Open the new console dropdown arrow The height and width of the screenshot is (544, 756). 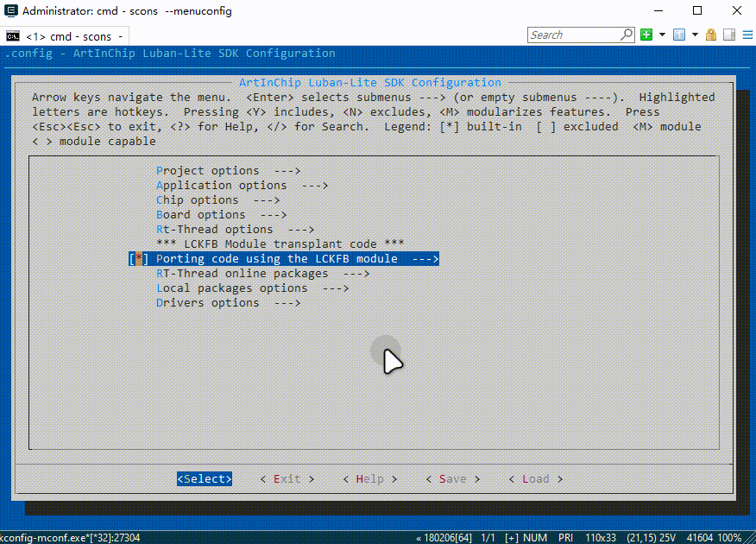[x=662, y=35]
